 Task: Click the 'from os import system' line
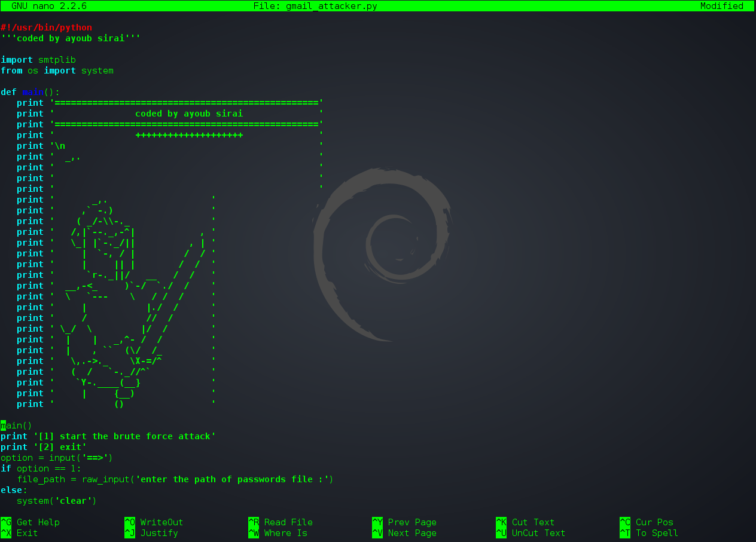(x=57, y=71)
